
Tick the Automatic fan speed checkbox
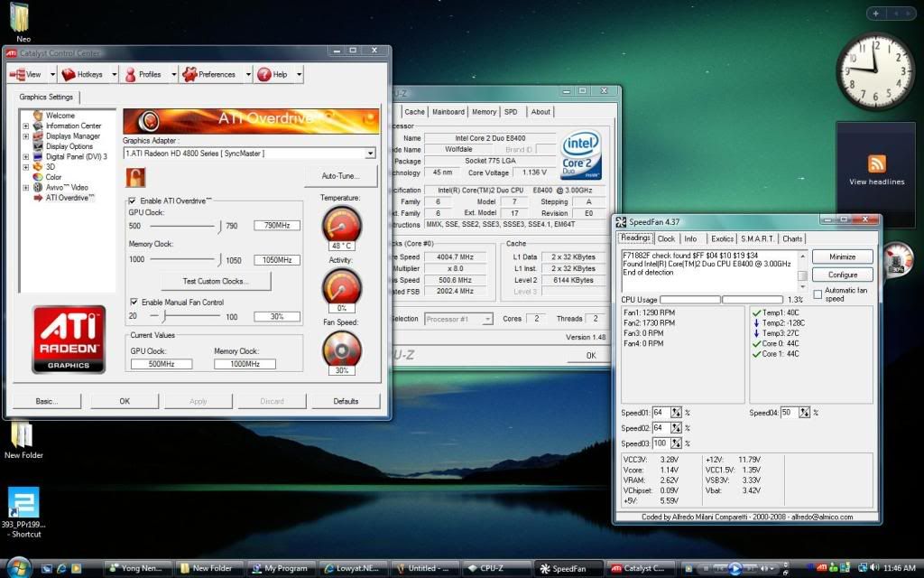(x=818, y=294)
